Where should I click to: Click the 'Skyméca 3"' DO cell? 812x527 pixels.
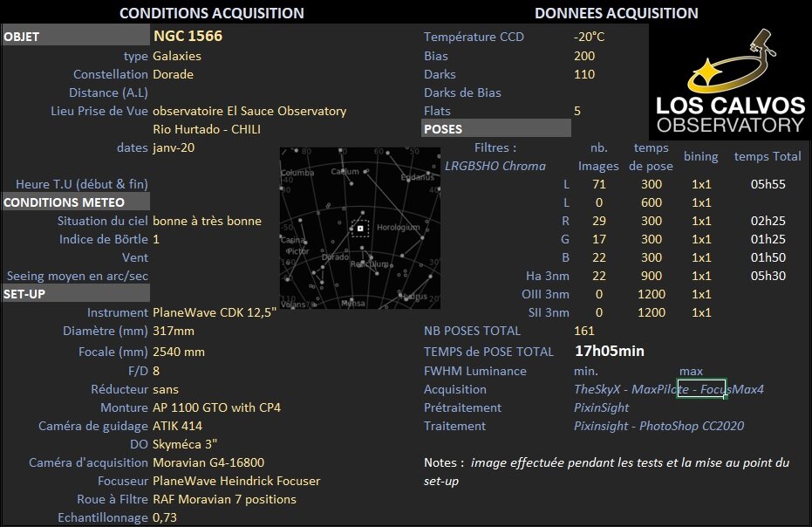pyautogui.click(x=185, y=444)
